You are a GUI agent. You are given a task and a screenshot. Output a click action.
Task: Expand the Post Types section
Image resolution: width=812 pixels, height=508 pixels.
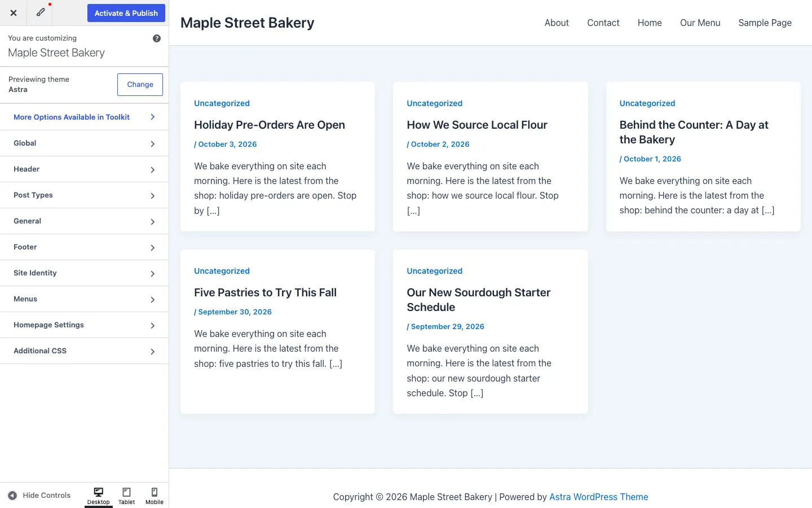[x=85, y=195]
